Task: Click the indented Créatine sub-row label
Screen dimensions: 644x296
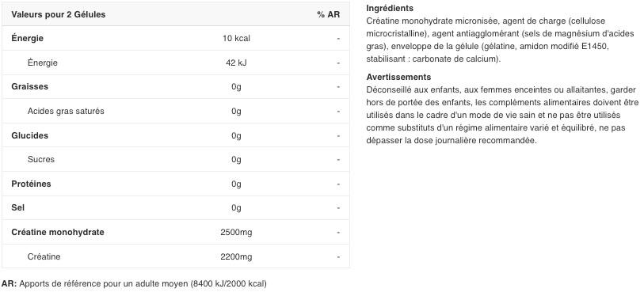Action: 44,256
